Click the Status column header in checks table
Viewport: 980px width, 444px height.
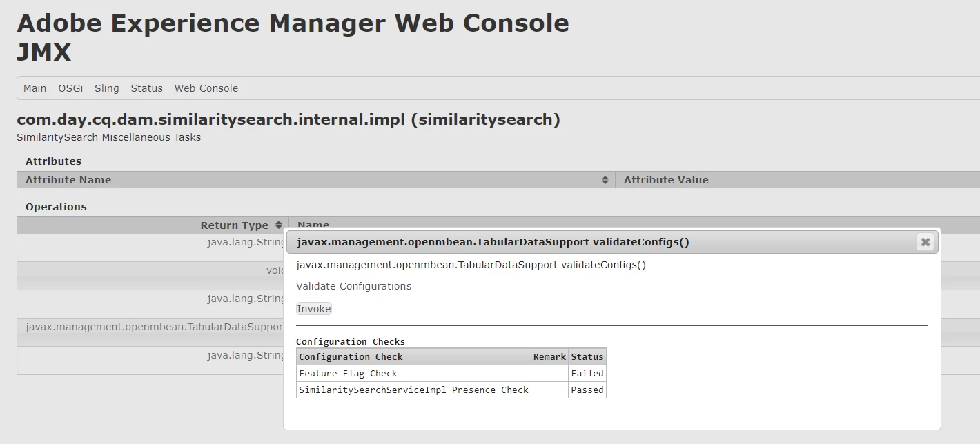pyautogui.click(x=587, y=356)
